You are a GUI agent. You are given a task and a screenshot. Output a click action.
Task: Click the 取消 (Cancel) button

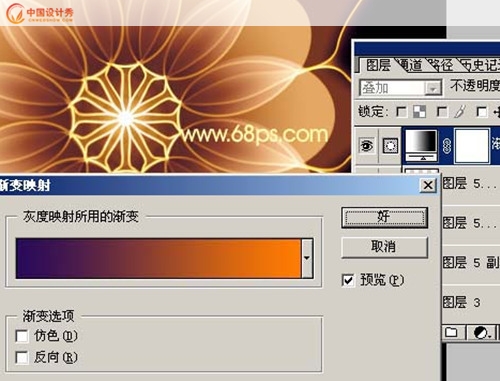(x=384, y=247)
